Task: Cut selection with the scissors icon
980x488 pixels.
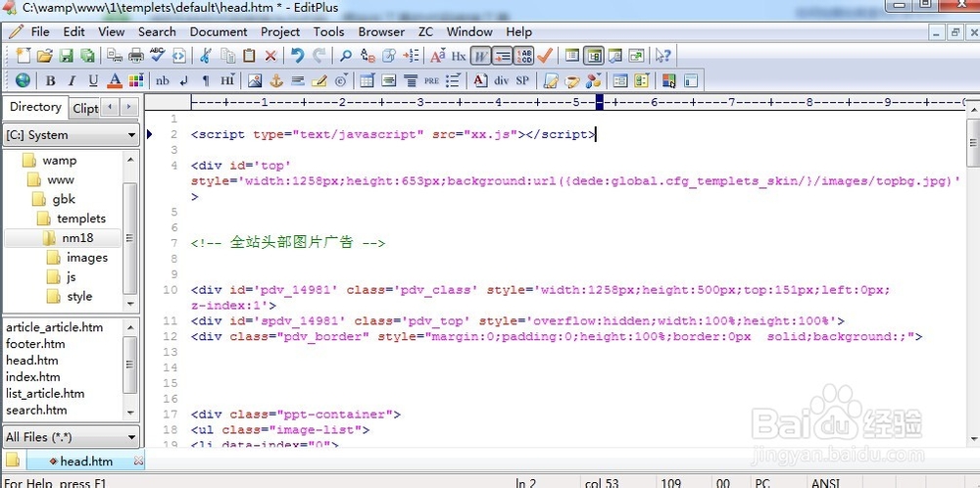Action: 206,56
